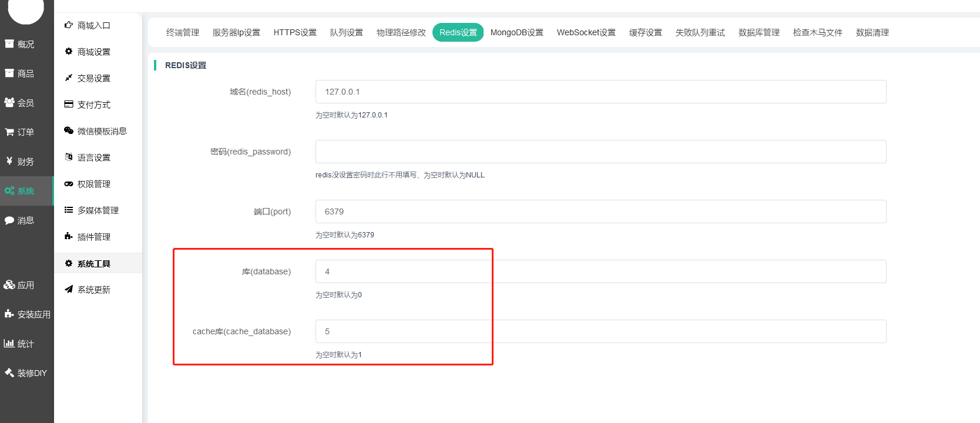Open the 财务 finance yen icon
The width and height of the screenshot is (980, 423).
[x=9, y=162]
